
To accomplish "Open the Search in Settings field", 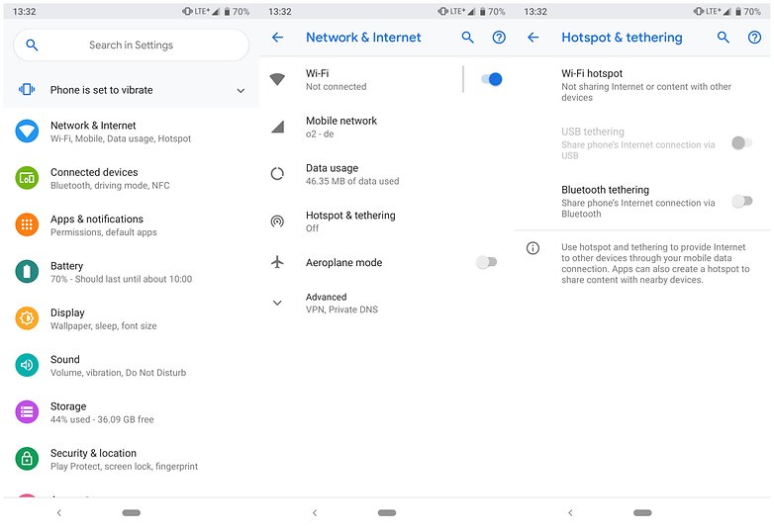I will (x=131, y=44).
